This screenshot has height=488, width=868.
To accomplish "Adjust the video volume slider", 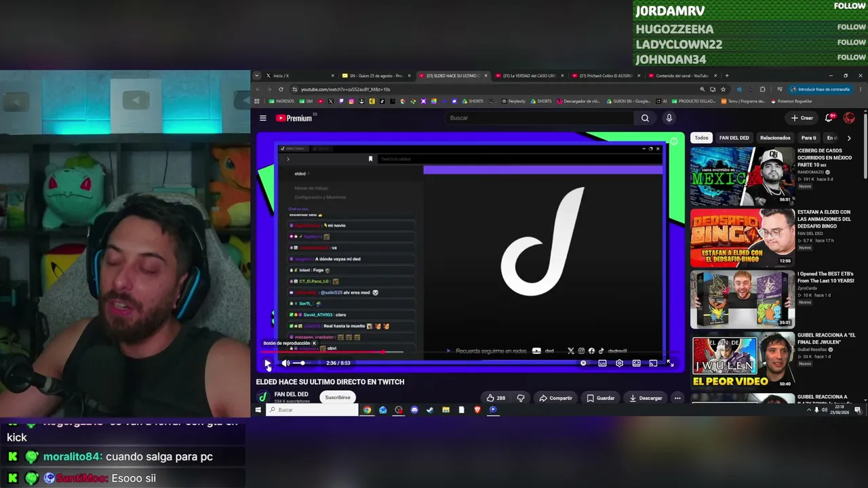I will tap(301, 363).
